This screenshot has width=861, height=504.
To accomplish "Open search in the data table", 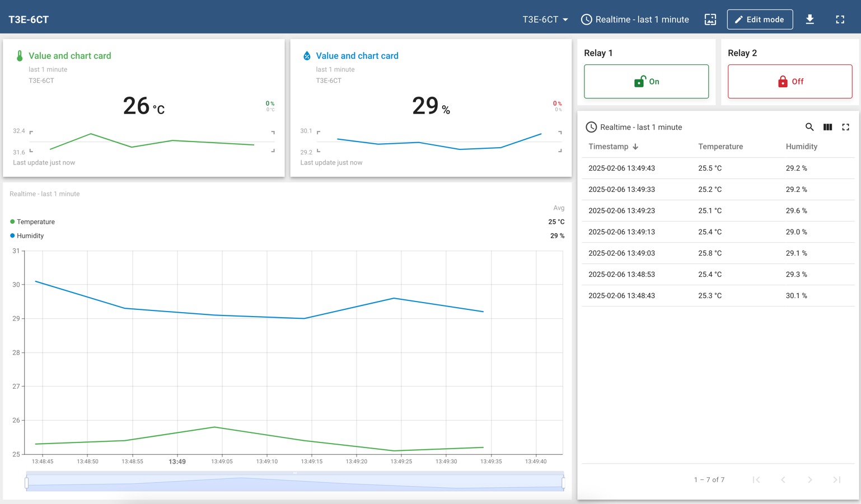I will point(809,127).
